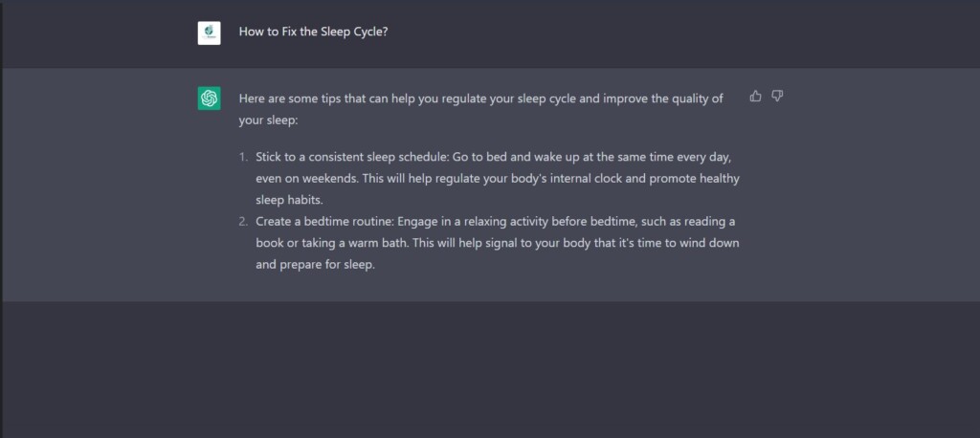Click the words "sleep habits." ending tip one
Screen dimensions: 980x438
click(x=290, y=200)
